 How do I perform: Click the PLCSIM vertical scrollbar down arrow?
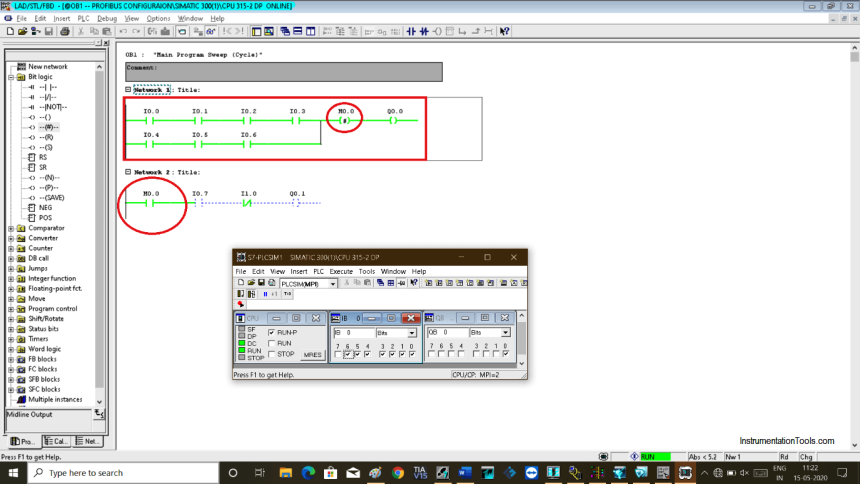pos(522,363)
